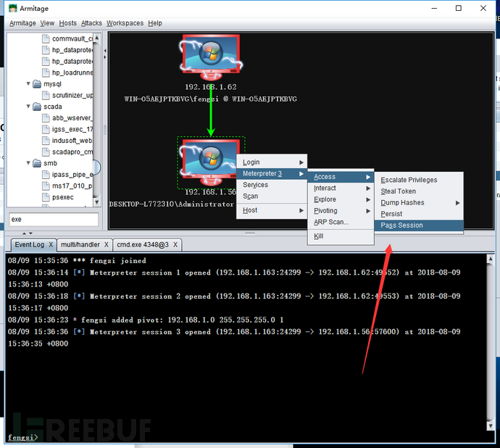This screenshot has height=448, width=500.
Task: Click event log scrollbar up arrow
Action: coord(491,259)
